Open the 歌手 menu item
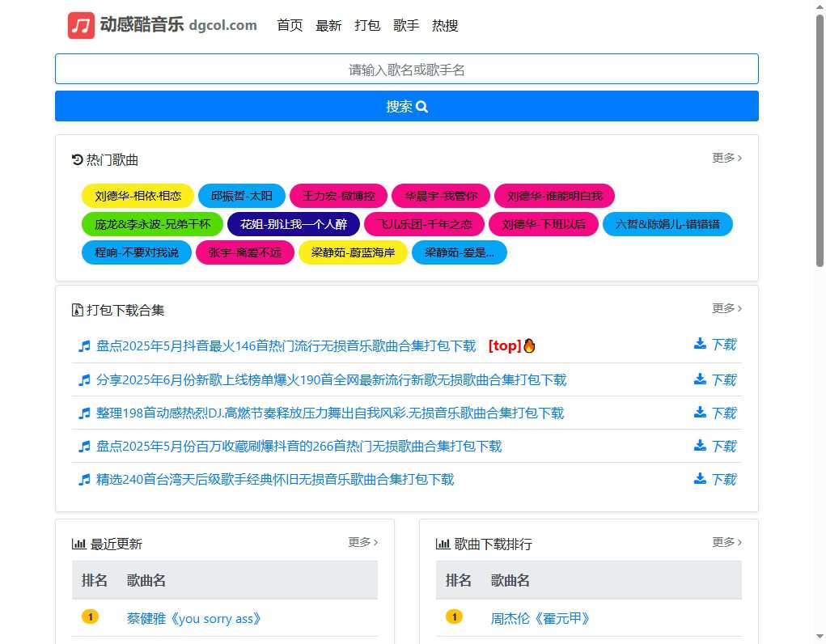 point(406,25)
